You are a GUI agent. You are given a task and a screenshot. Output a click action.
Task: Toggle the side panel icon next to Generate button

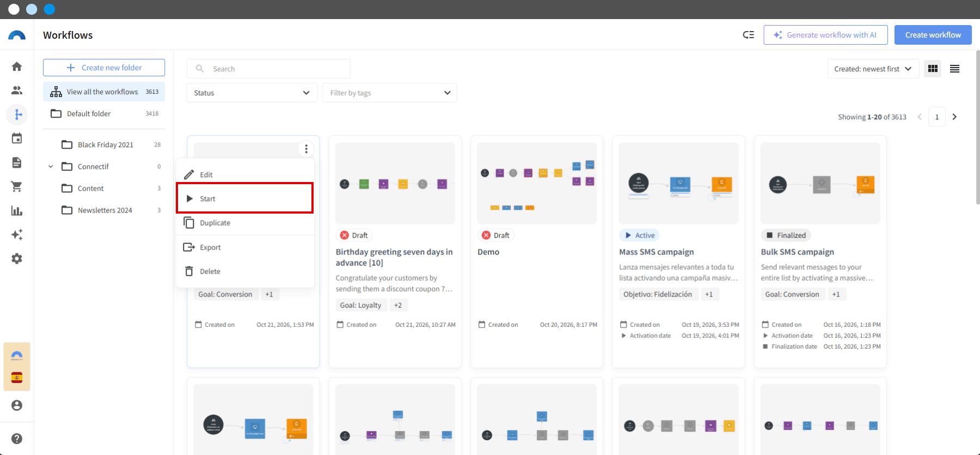tap(749, 35)
